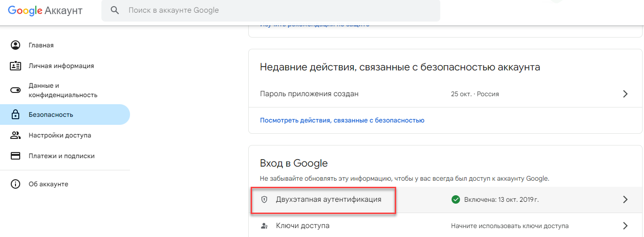Image resolution: width=644 pixels, height=237 pixels.
Task: Open the Главная menu item
Action: point(41,45)
